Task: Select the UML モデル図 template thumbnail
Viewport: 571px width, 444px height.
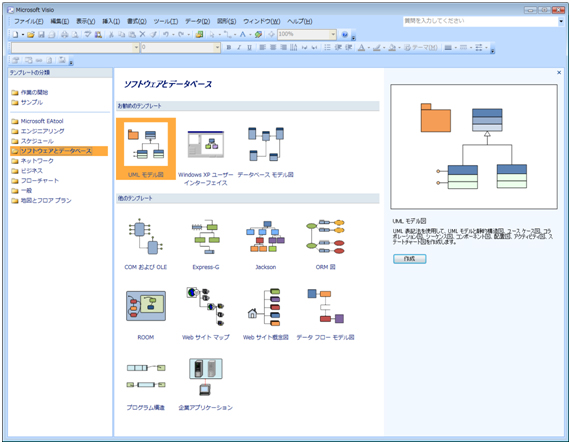Action: point(146,149)
